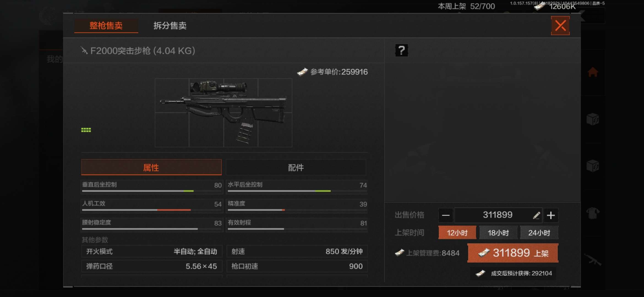Open the rifle weapon icon in the sidebar
644x297 pixels.
[x=593, y=259]
